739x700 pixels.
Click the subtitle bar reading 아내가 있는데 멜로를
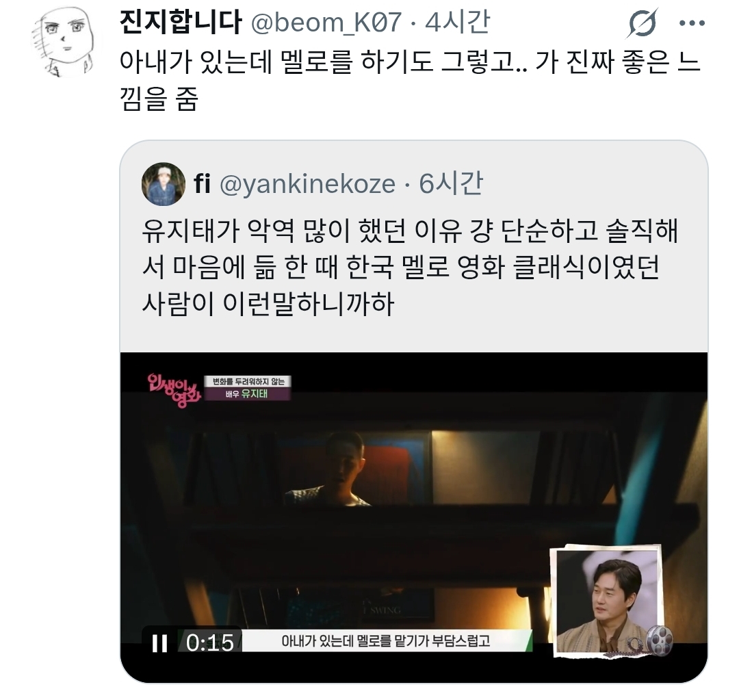coord(387,641)
